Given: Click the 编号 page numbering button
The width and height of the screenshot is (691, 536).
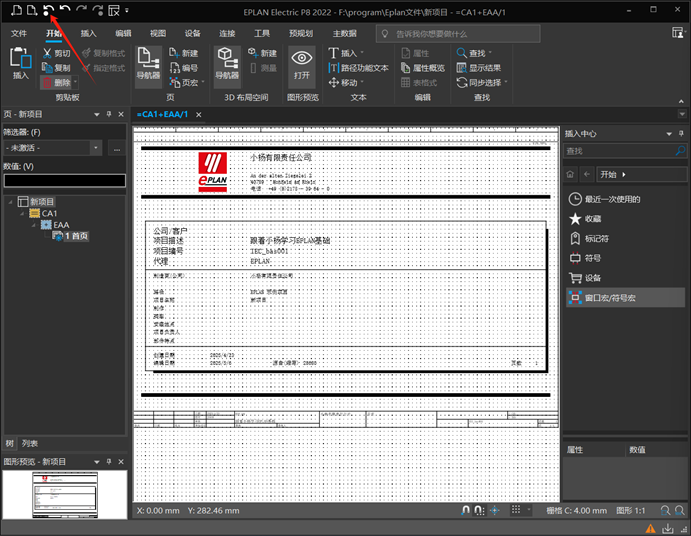Looking at the screenshot, I should (184, 68).
